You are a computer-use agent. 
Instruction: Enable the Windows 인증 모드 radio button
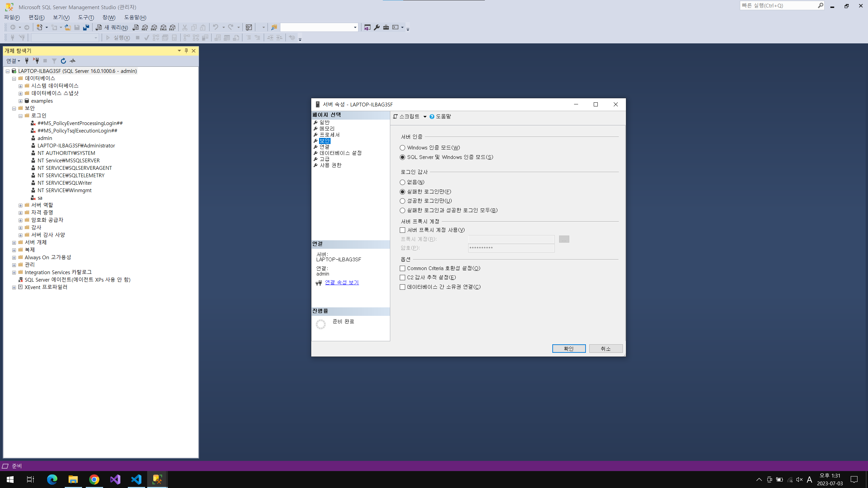pyautogui.click(x=402, y=147)
